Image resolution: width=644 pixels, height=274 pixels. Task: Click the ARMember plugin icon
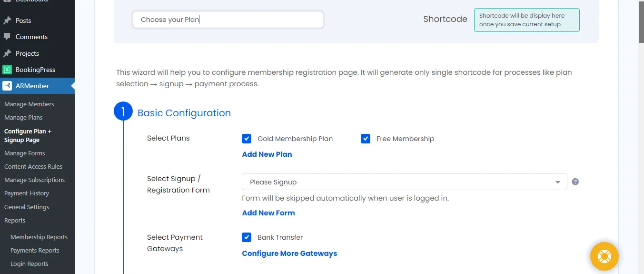pos(7,86)
